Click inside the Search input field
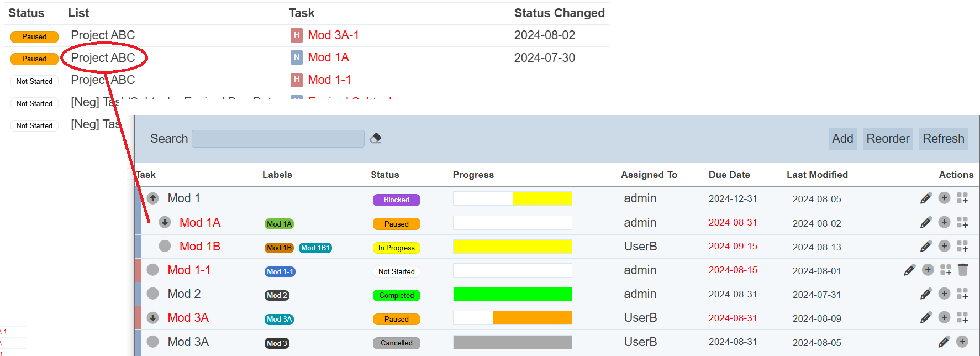 [x=278, y=139]
